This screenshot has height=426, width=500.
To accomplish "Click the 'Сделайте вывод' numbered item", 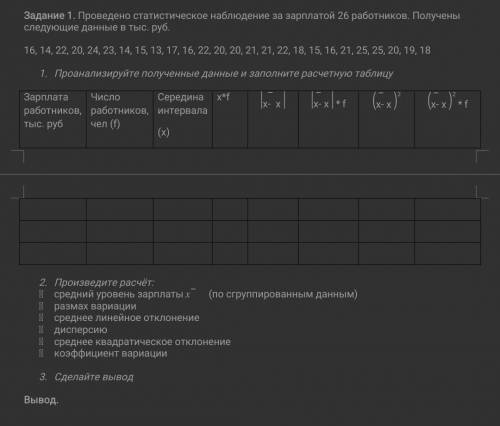I will 94,377.
